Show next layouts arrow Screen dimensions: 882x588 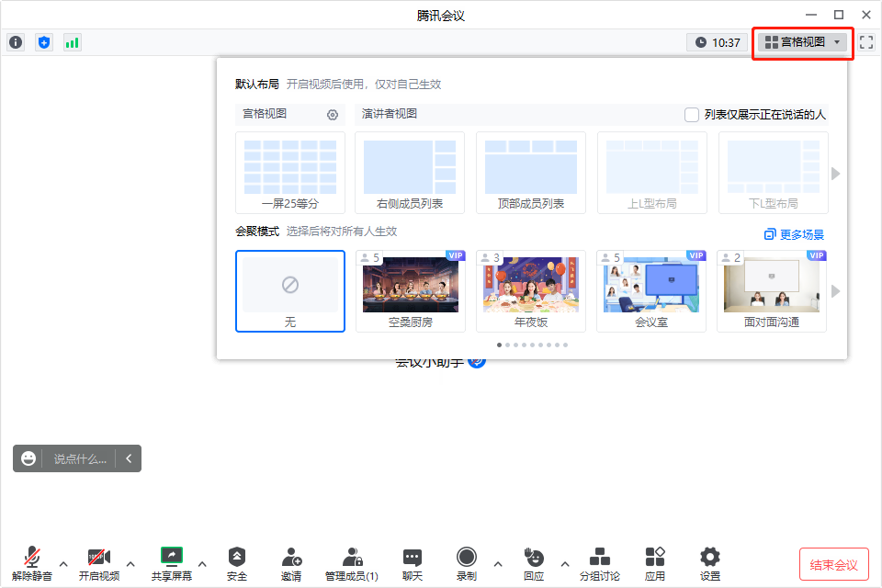(x=836, y=174)
